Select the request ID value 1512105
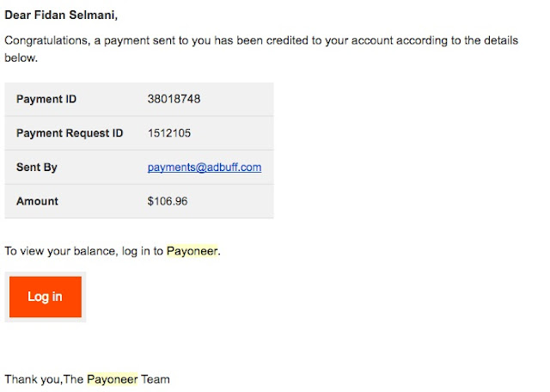The image size is (550, 392). pos(169,133)
